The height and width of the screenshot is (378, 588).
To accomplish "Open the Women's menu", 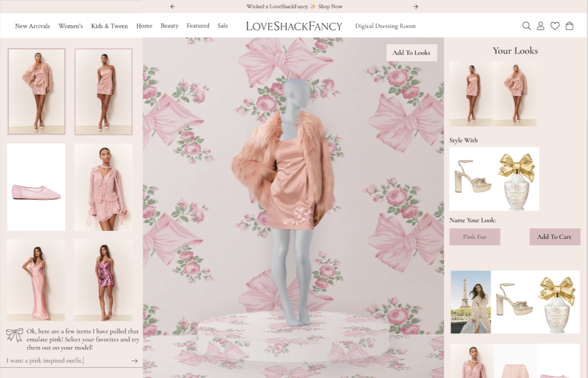I will 70,26.
